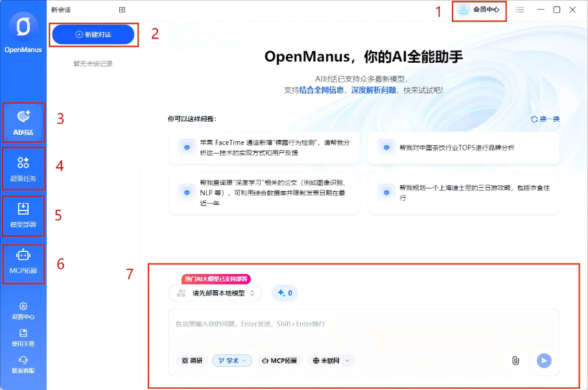588x390 pixels.
Task: Open the MCP拓展 extension page from sidebar
Action: coord(23,263)
